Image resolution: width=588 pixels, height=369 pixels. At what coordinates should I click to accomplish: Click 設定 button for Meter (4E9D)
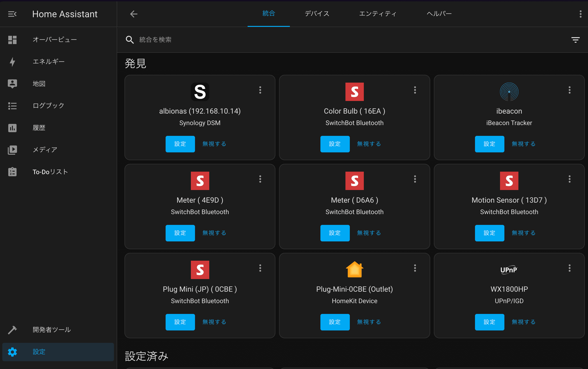[x=180, y=233]
